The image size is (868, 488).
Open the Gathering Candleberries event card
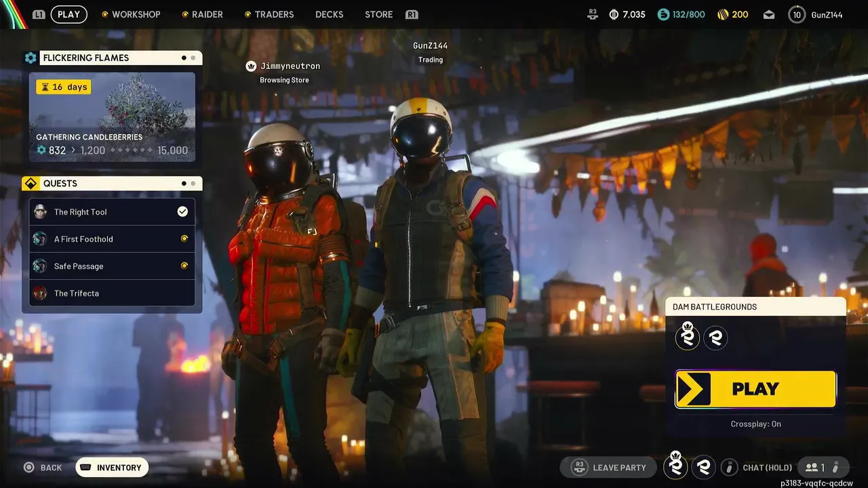112,117
